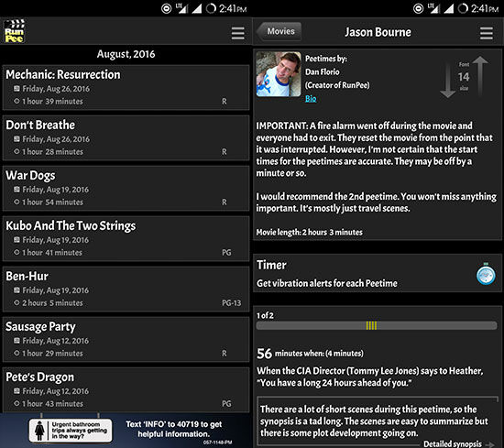Tap the gray movie progress bar
504x448 pixels.
tap(377, 325)
